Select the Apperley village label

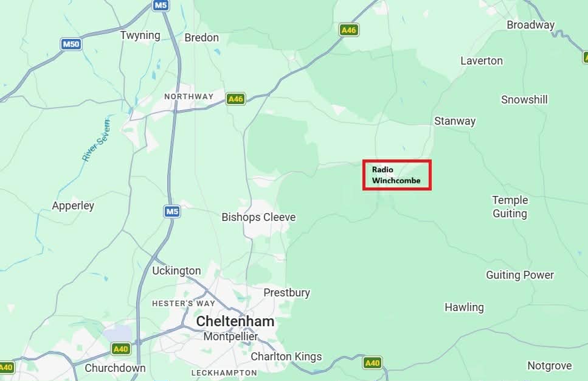tap(73, 206)
